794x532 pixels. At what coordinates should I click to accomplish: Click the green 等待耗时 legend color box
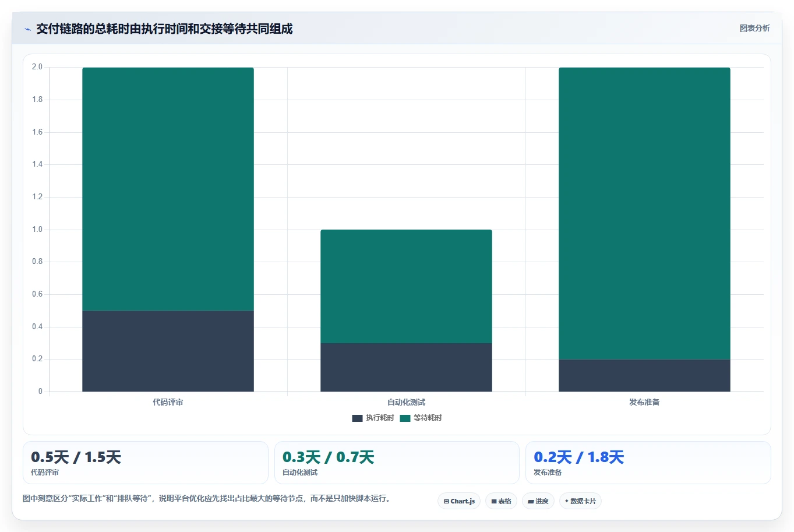405,418
